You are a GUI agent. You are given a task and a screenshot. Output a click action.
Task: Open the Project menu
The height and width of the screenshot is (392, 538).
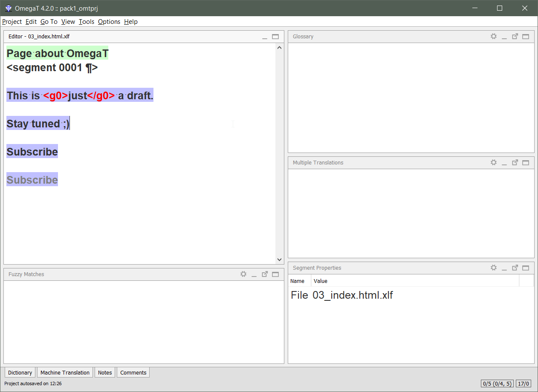[12, 22]
